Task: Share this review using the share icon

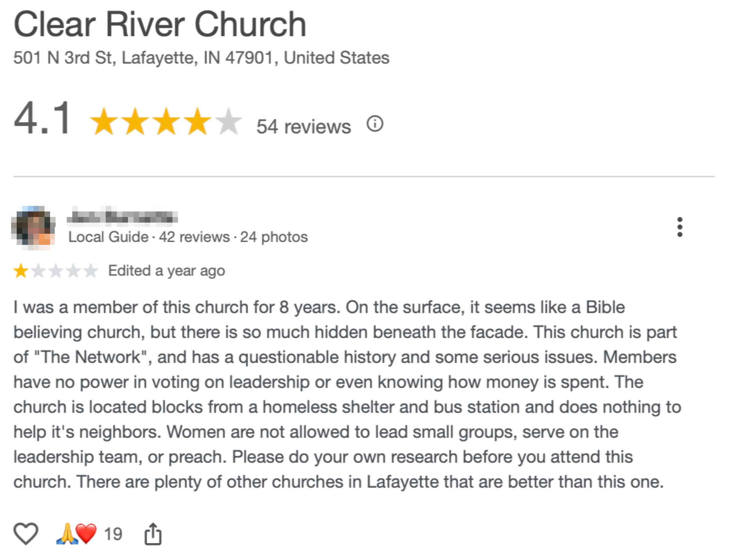Action: click(x=153, y=534)
